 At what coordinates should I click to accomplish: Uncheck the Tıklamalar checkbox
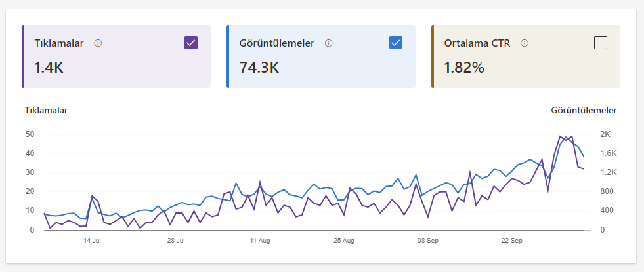click(191, 43)
